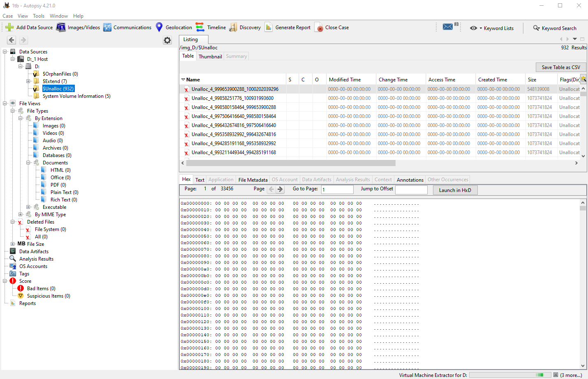
Task: Expand the $Extend (7) folder
Action: (x=28, y=81)
